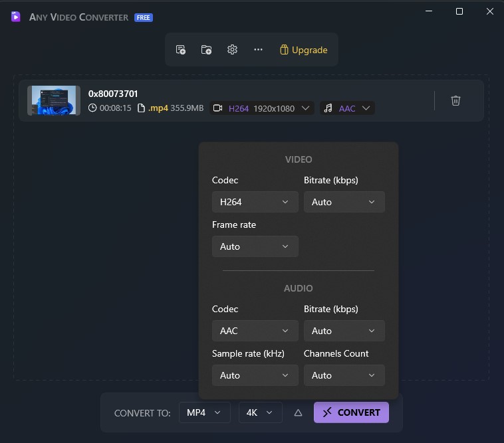Viewport: 504px width, 443px height.
Task: Click the 355.9MB file size
Action: coord(187,108)
